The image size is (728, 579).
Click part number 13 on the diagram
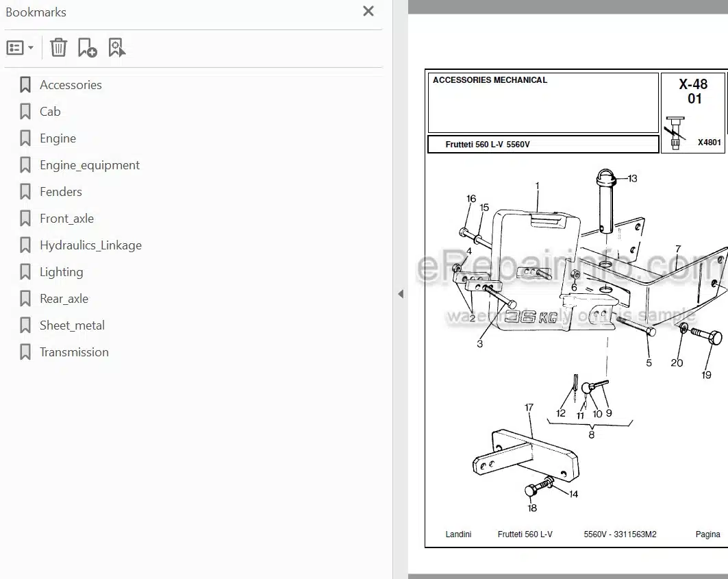tap(632, 178)
